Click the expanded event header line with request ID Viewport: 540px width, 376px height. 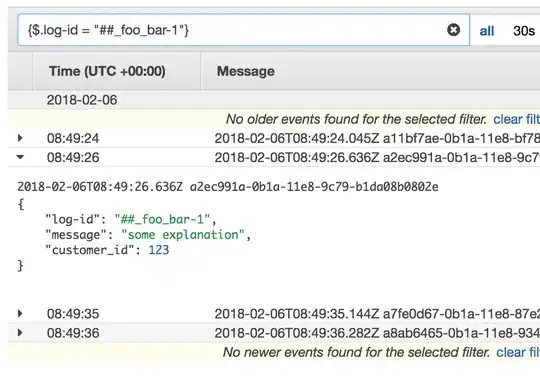[x=228, y=187]
